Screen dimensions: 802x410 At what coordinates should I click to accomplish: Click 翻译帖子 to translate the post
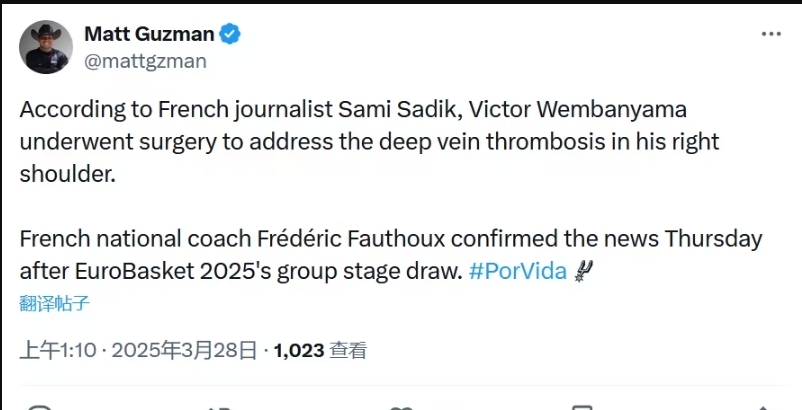(55, 300)
